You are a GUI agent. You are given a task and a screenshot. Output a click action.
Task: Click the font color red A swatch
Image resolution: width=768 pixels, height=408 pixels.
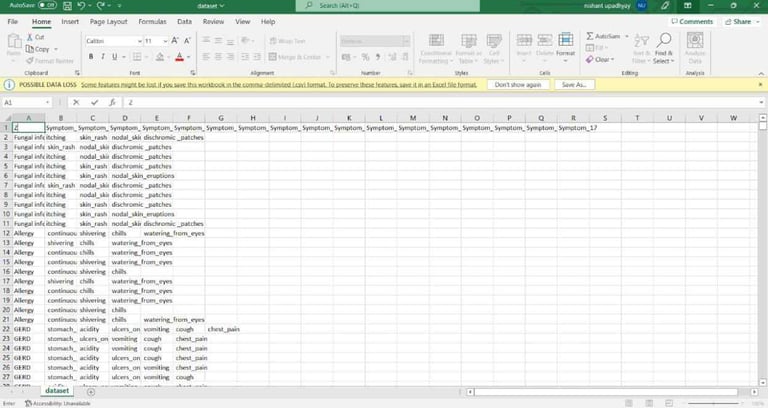click(x=179, y=57)
